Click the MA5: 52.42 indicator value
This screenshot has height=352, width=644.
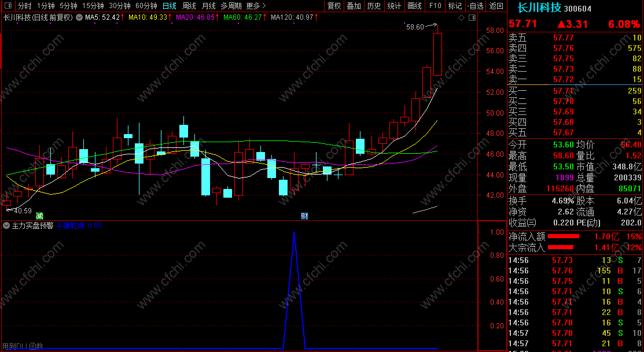pyautogui.click(x=102, y=18)
